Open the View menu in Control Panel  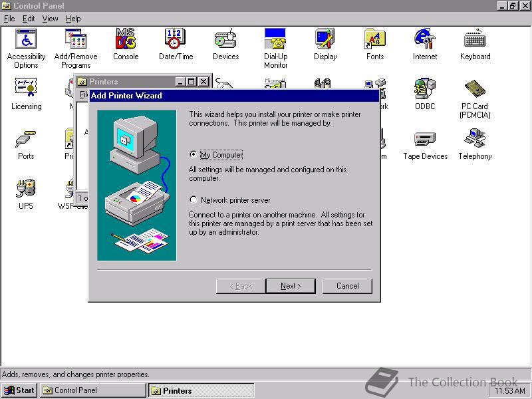(51, 19)
